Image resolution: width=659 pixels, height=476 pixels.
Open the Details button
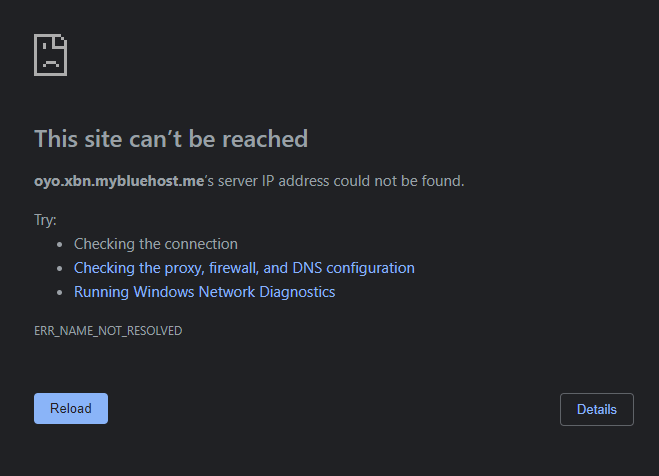597,409
